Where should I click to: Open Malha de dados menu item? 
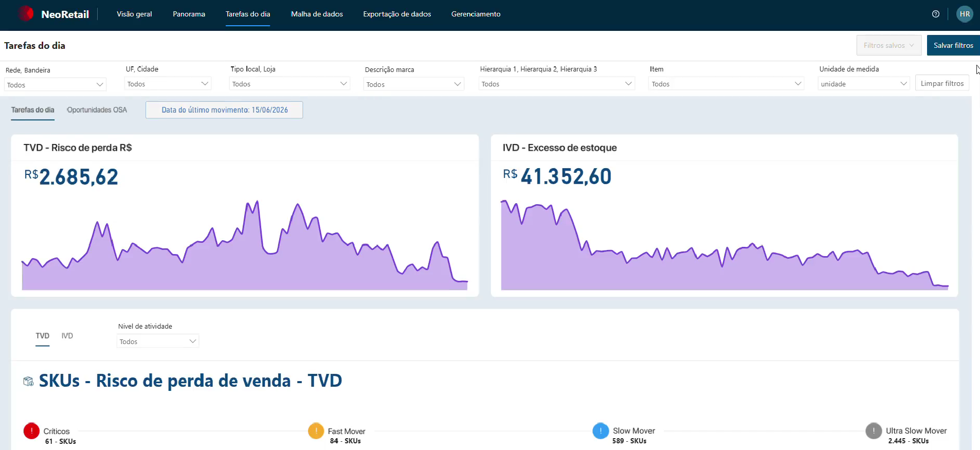pyautogui.click(x=317, y=14)
